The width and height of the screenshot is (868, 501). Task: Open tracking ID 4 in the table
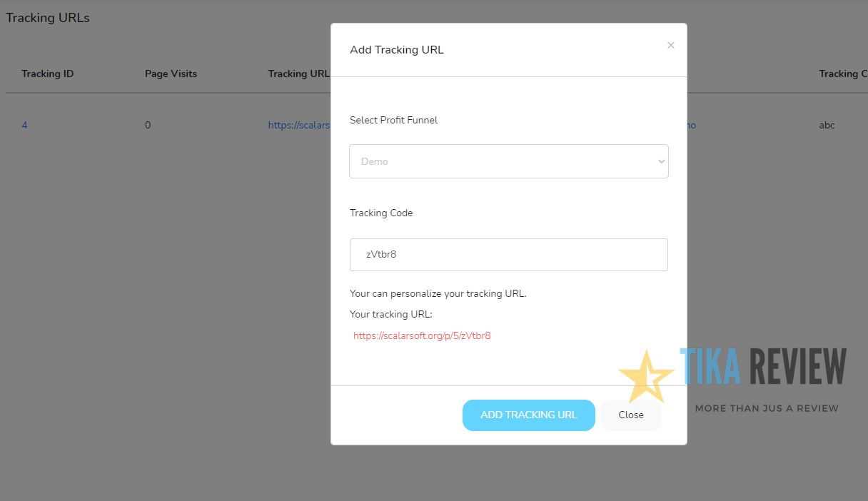[x=24, y=125]
